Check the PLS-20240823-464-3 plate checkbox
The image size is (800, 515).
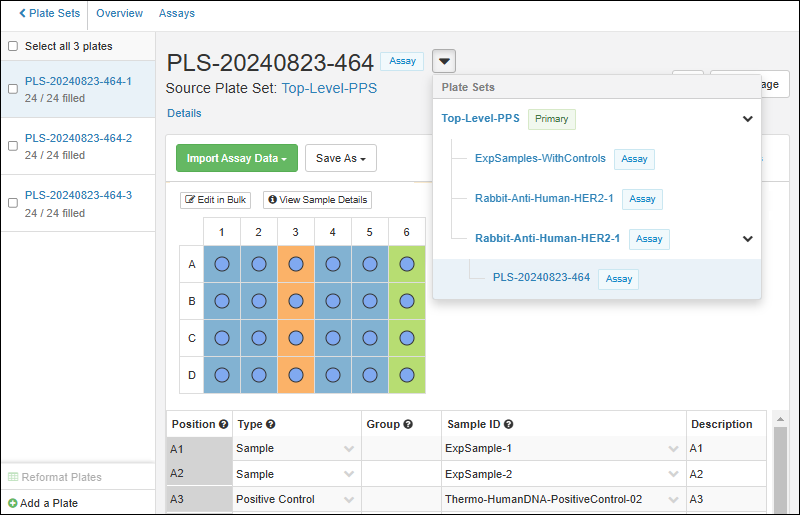click(x=13, y=203)
